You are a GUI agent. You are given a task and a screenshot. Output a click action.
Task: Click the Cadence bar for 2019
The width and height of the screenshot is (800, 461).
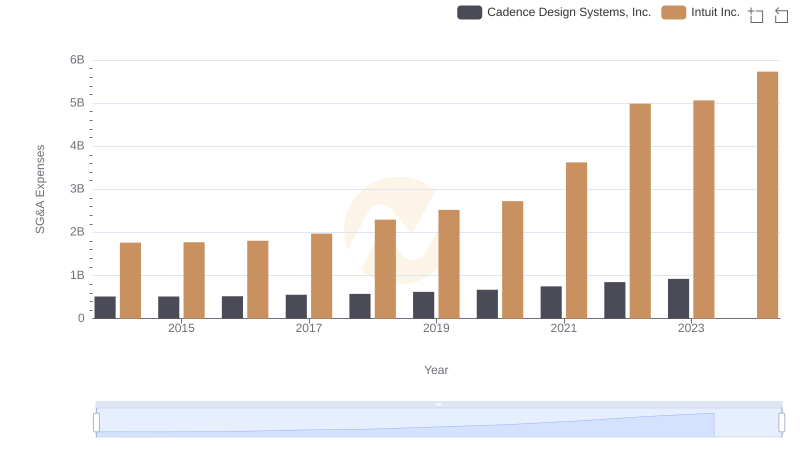[423, 305]
